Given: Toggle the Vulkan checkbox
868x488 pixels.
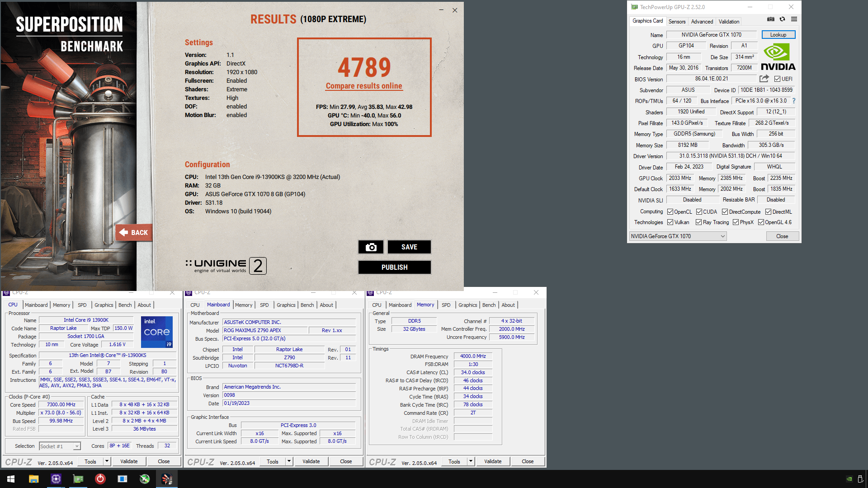Looking at the screenshot, I should [670, 222].
